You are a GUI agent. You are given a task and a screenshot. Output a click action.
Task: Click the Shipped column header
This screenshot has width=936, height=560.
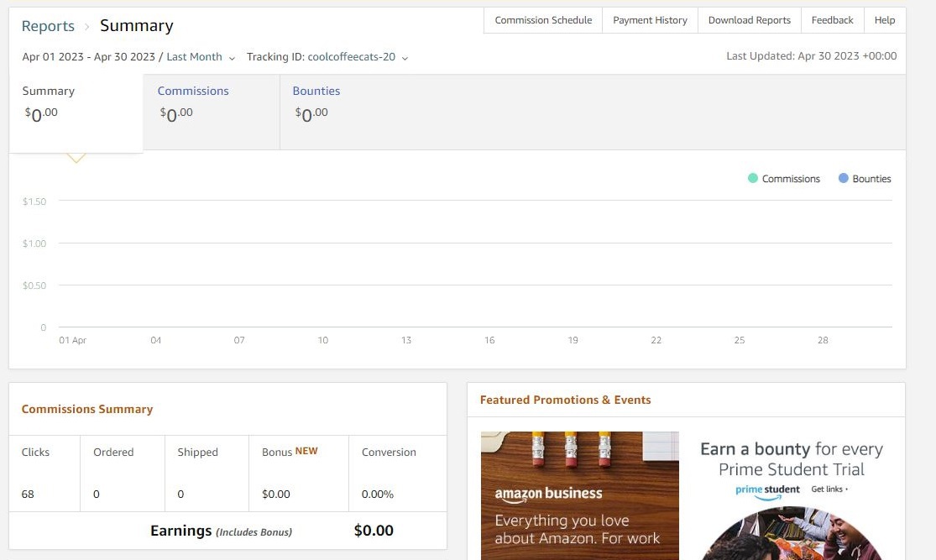tap(197, 452)
